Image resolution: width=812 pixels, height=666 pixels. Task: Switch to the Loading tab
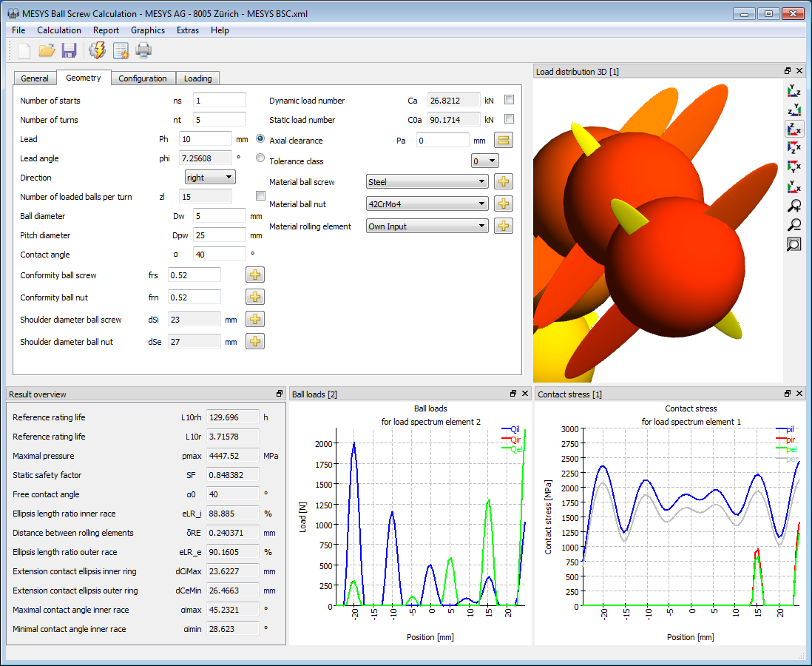197,78
